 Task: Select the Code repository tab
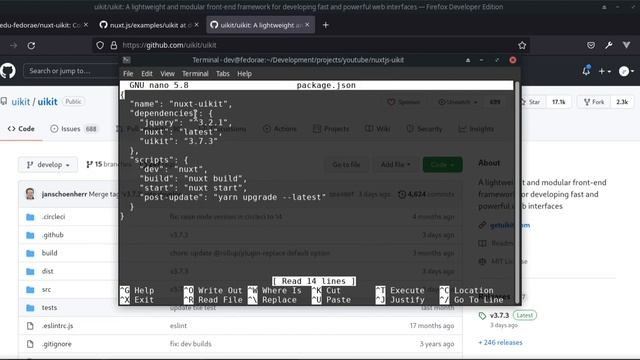pyautogui.click(x=21, y=129)
